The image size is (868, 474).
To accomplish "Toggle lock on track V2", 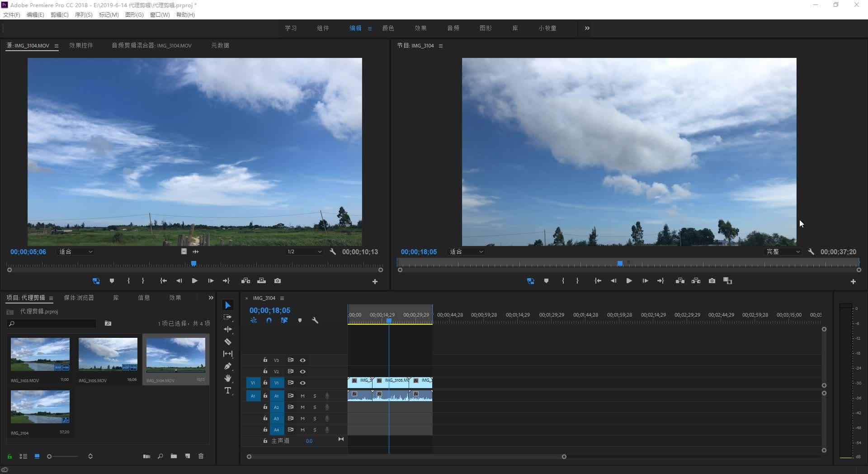I will click(x=265, y=371).
